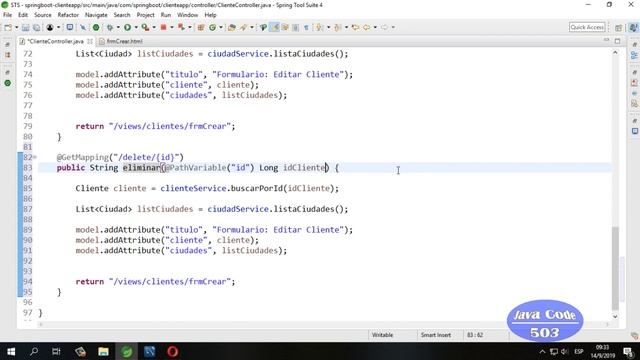Open the Windows Start menu
The image size is (640, 360).
(x=11, y=351)
